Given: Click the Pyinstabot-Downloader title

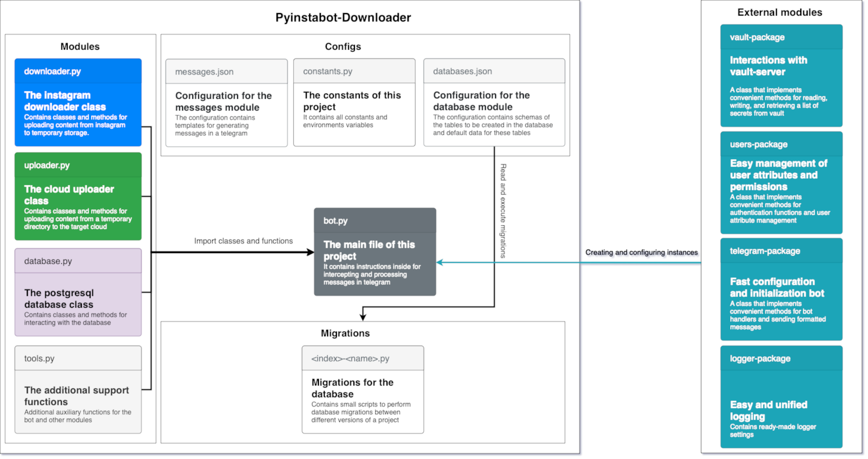Looking at the screenshot, I should click(343, 18).
